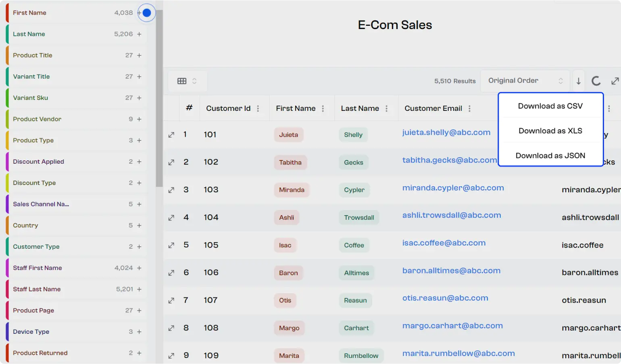Expand row 1 record details

click(171, 135)
